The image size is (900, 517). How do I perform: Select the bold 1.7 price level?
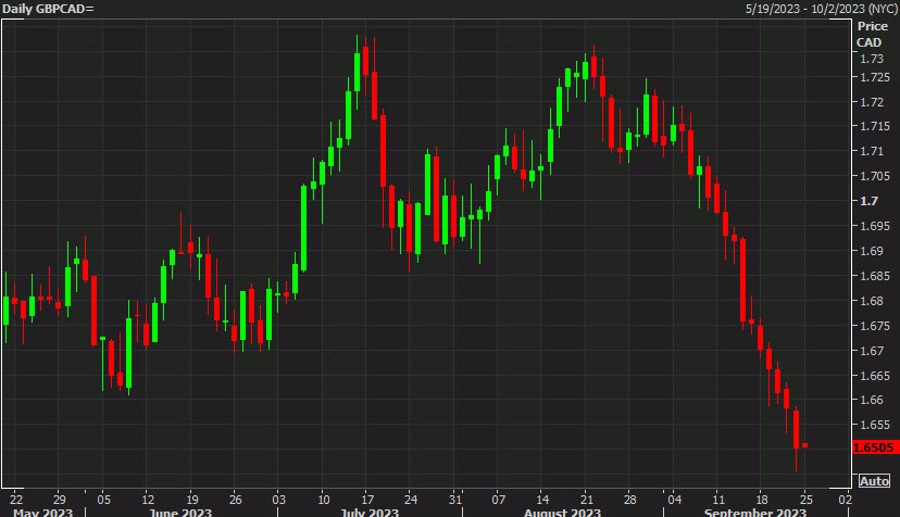[868, 201]
